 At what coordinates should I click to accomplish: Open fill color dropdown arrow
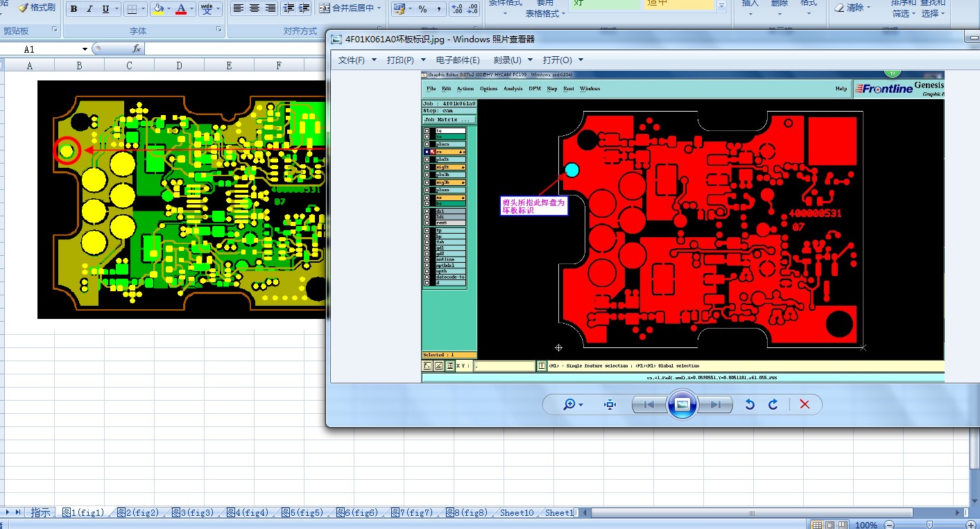click(169, 9)
